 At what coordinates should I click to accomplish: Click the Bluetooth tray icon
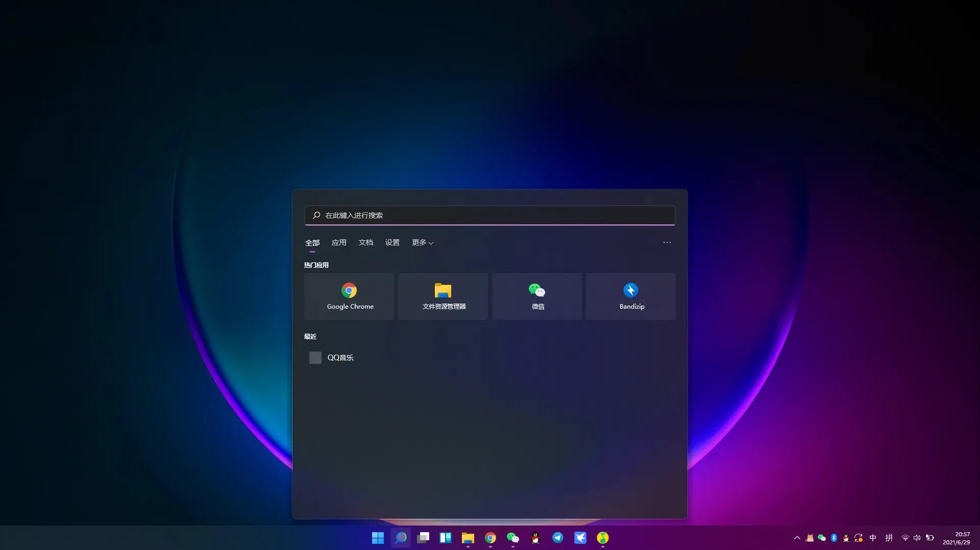[834, 538]
